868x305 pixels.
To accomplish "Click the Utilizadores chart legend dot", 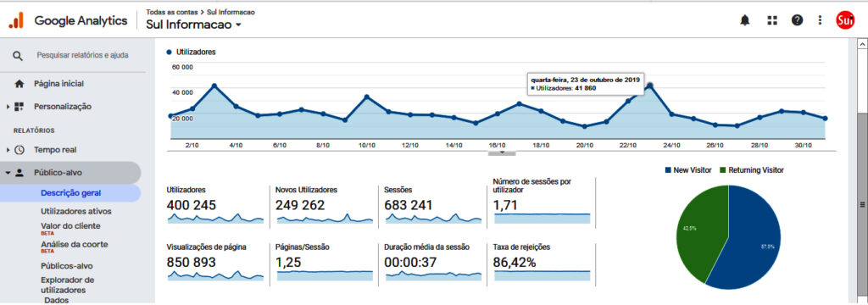I will click(x=169, y=52).
